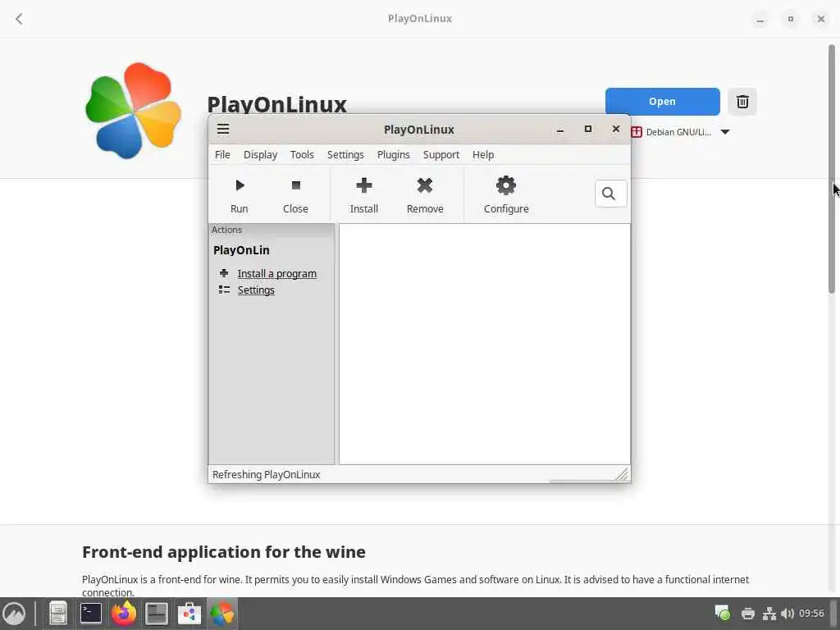Click the PlayOnLinux clover logo
This screenshot has width=840, height=630.
(x=133, y=111)
